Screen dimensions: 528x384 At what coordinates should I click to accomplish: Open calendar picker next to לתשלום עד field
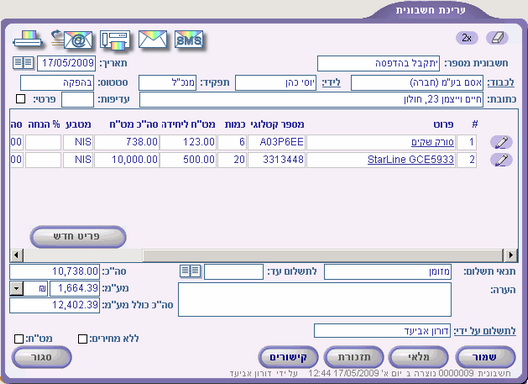tap(191, 271)
